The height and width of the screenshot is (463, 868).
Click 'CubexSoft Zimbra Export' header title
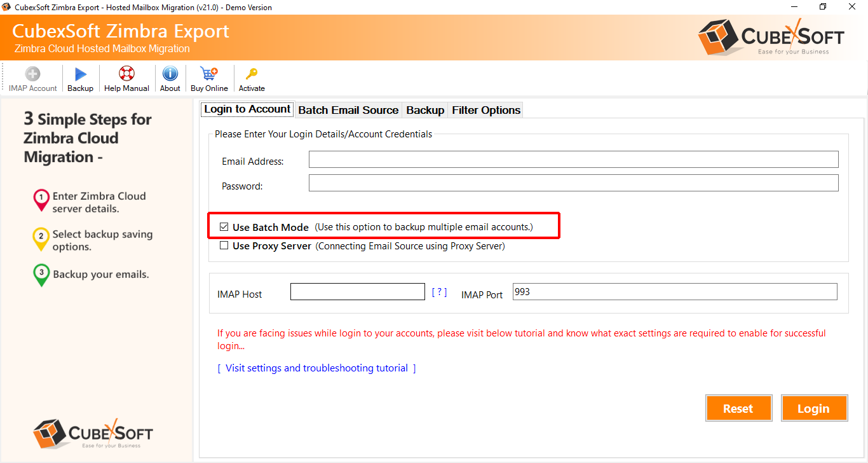coord(121,31)
